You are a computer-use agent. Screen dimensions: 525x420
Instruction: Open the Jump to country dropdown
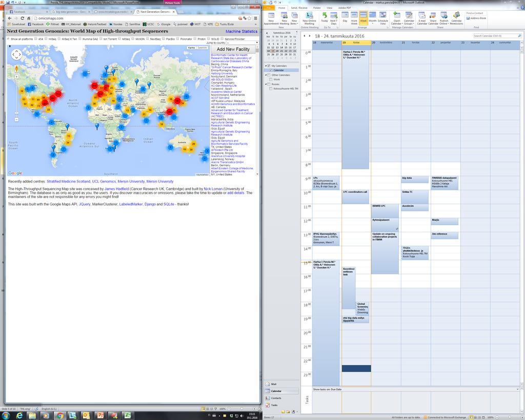click(x=243, y=43)
